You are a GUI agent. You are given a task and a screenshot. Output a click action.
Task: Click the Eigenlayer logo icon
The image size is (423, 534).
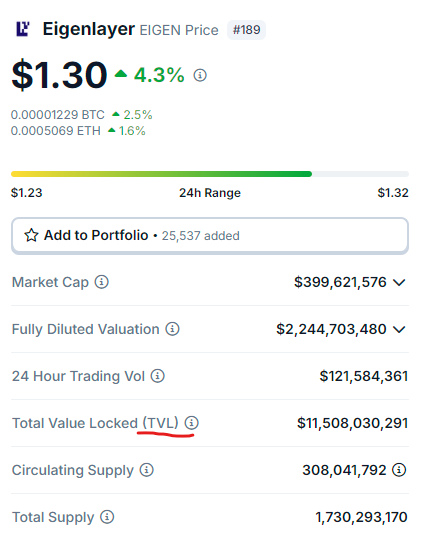[22, 29]
